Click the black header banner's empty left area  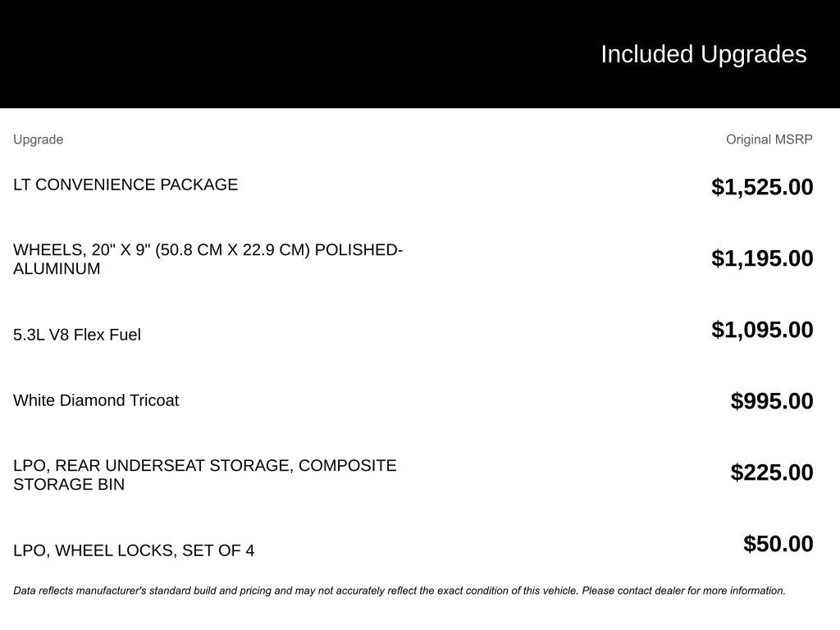(246, 54)
